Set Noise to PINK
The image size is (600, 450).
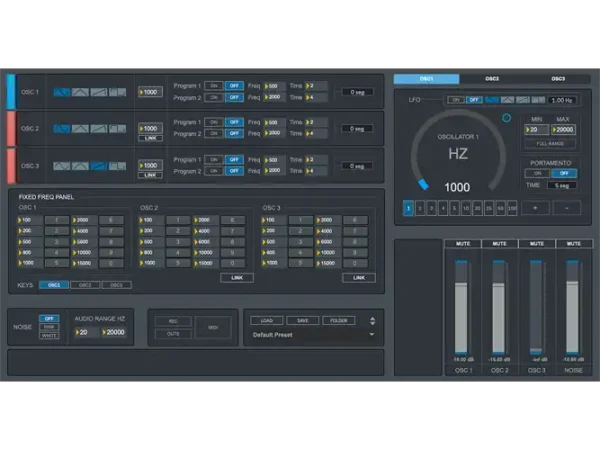point(49,327)
